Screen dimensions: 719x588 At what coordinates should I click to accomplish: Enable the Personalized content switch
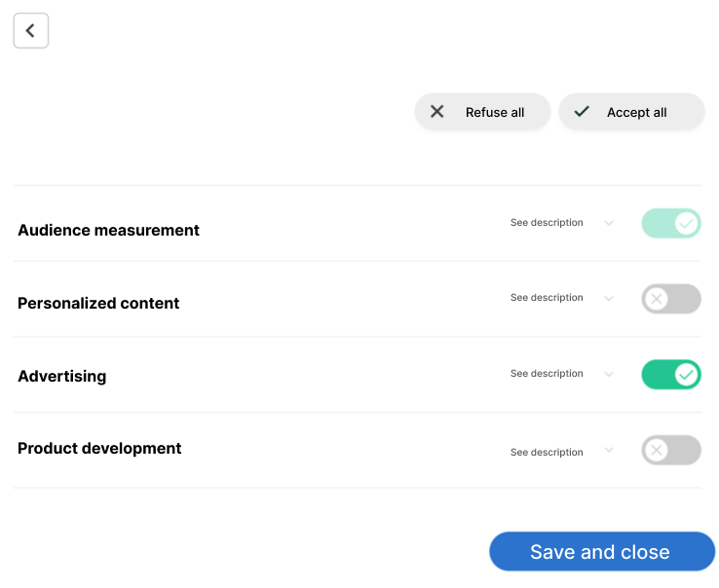670,299
